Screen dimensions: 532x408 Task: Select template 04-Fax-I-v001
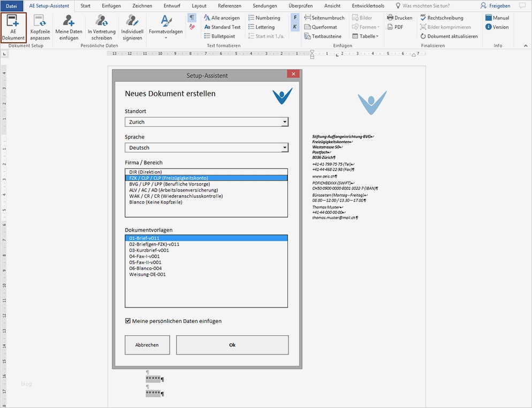click(x=206, y=257)
